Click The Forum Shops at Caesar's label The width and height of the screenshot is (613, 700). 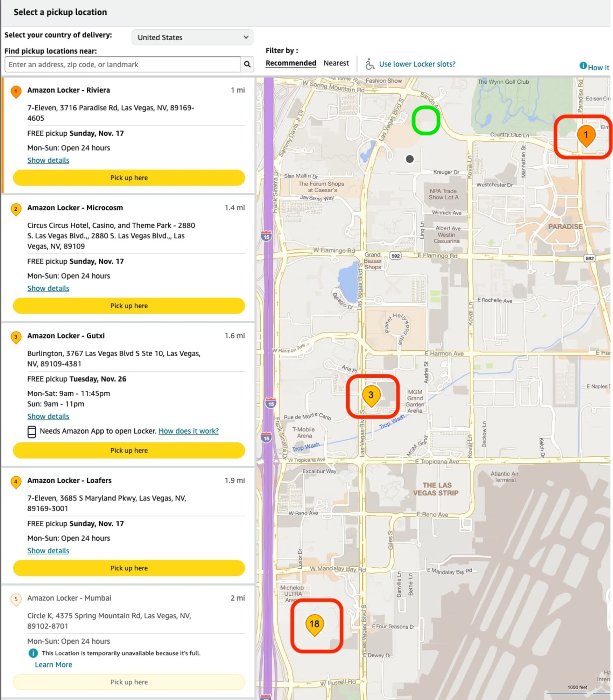coord(321,187)
